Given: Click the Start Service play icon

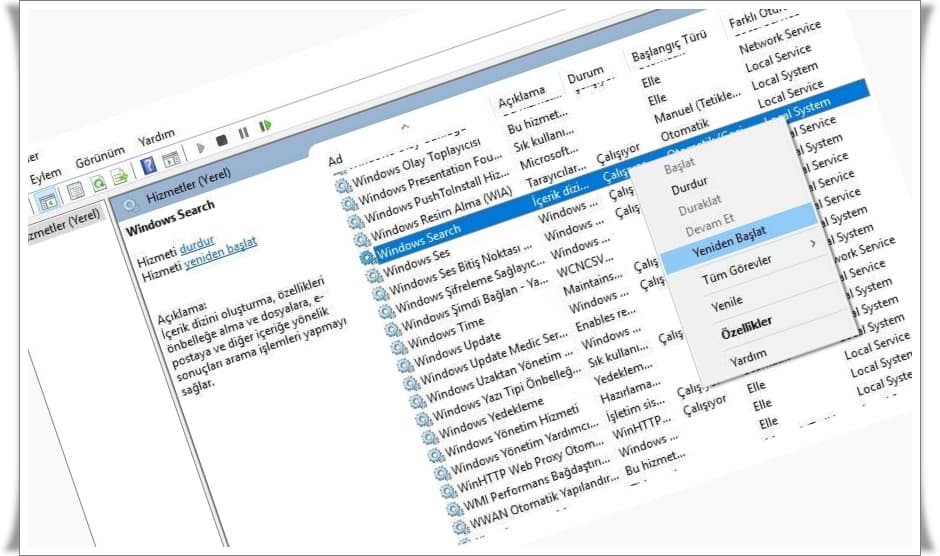Looking at the screenshot, I should tap(201, 148).
